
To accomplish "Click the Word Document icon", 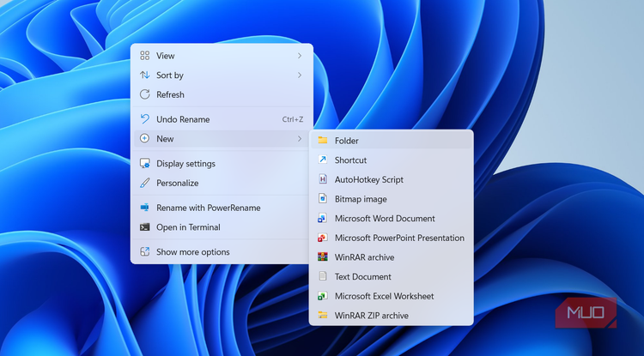I will [x=322, y=218].
